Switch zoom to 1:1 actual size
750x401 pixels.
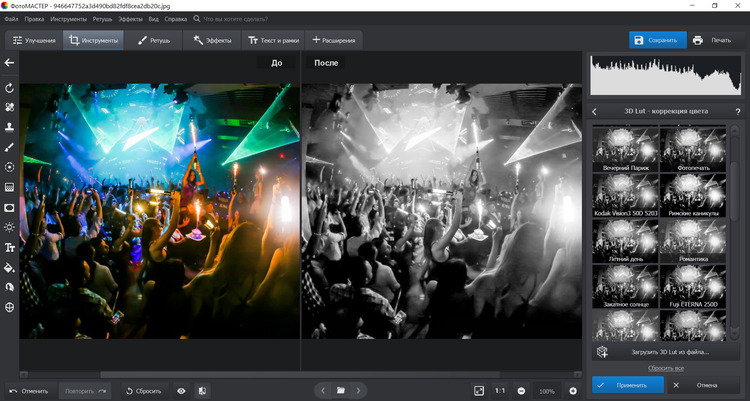(x=500, y=390)
